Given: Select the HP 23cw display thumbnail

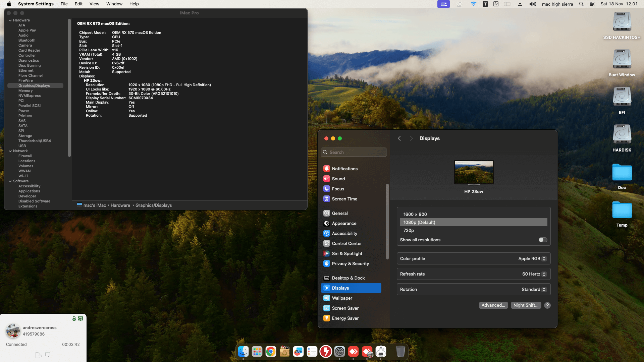Looking at the screenshot, I should pos(474,172).
